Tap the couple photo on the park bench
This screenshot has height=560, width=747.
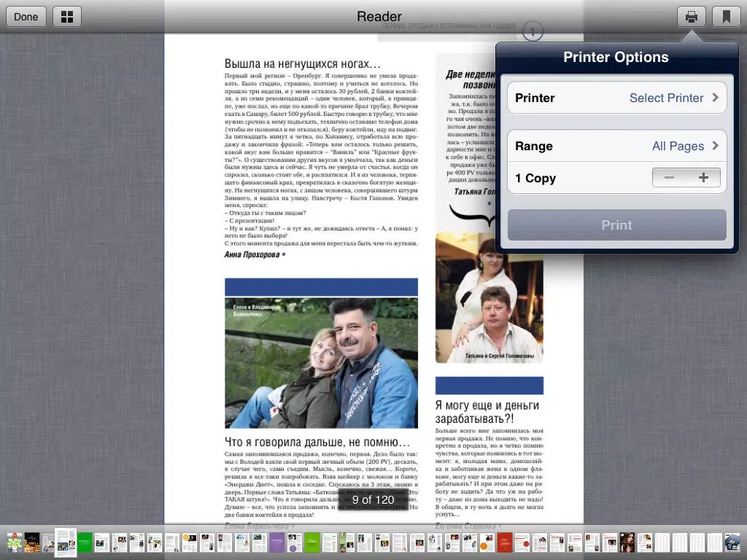[x=321, y=363]
